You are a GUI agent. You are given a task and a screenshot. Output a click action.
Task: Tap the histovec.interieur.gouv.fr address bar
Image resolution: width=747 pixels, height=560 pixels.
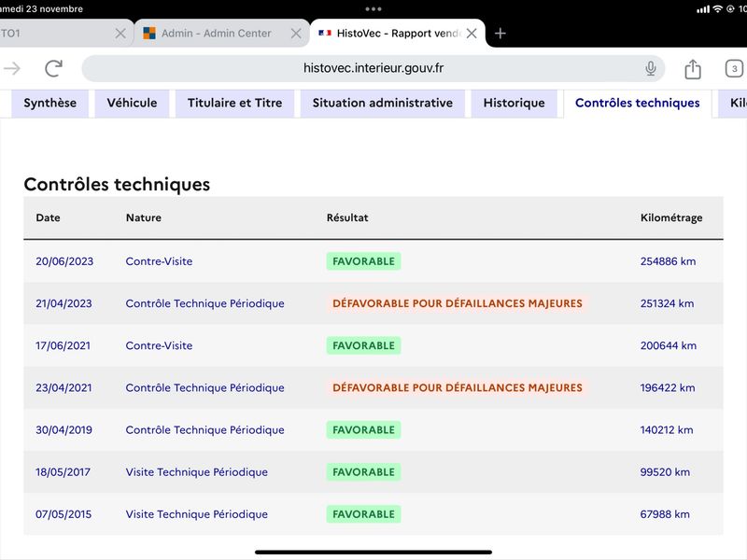pyautogui.click(x=373, y=68)
